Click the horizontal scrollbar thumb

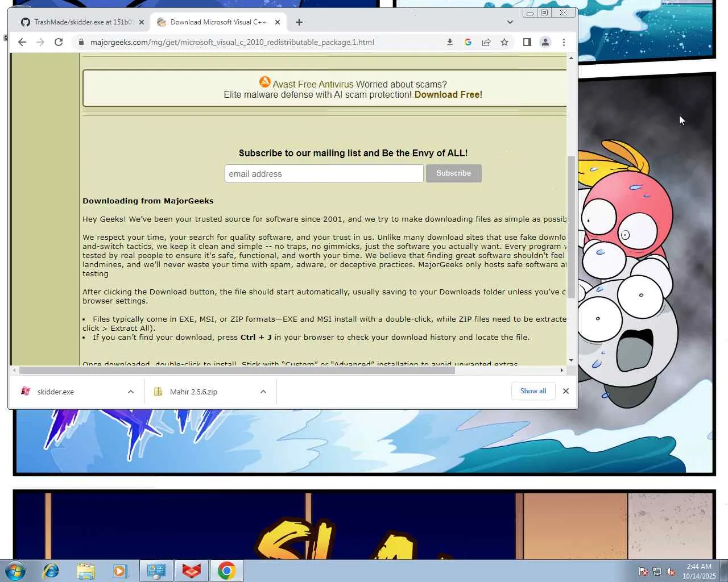237,370
